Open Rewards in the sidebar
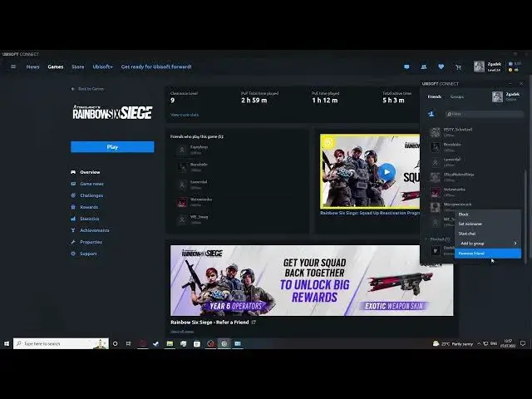The width and height of the screenshot is (532, 399). pos(89,207)
